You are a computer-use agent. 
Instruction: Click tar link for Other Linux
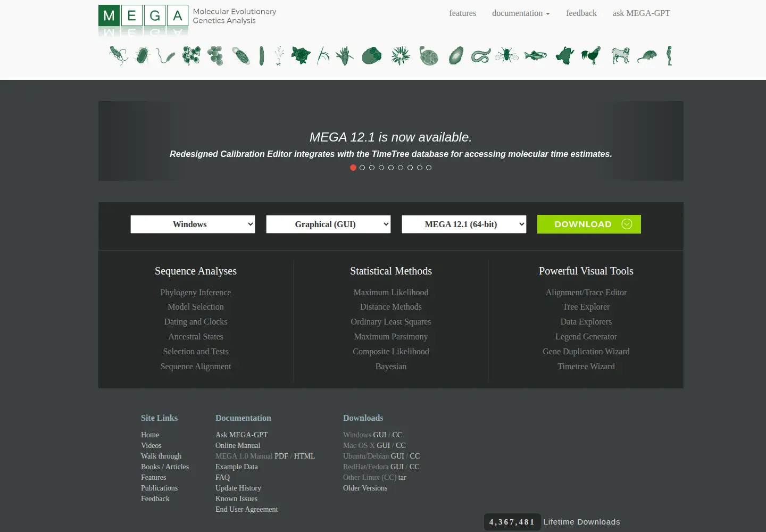click(x=402, y=477)
